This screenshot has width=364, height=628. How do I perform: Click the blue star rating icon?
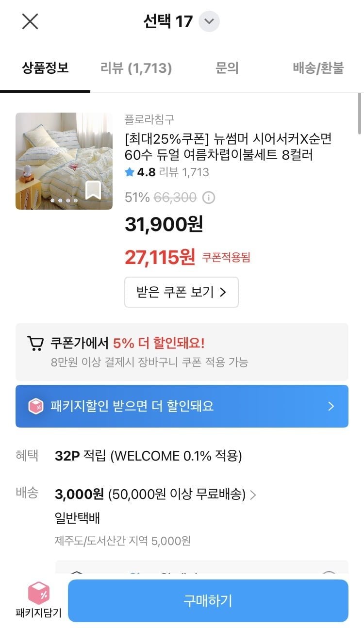(130, 172)
